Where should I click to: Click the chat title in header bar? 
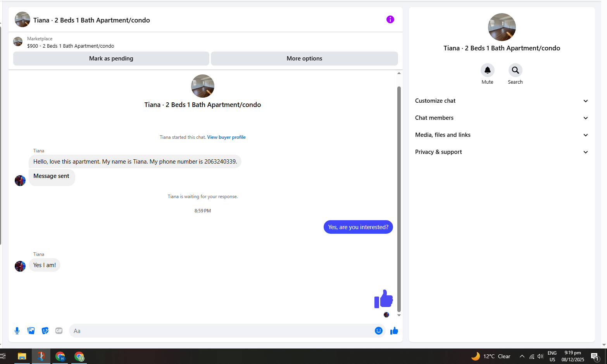(x=91, y=20)
